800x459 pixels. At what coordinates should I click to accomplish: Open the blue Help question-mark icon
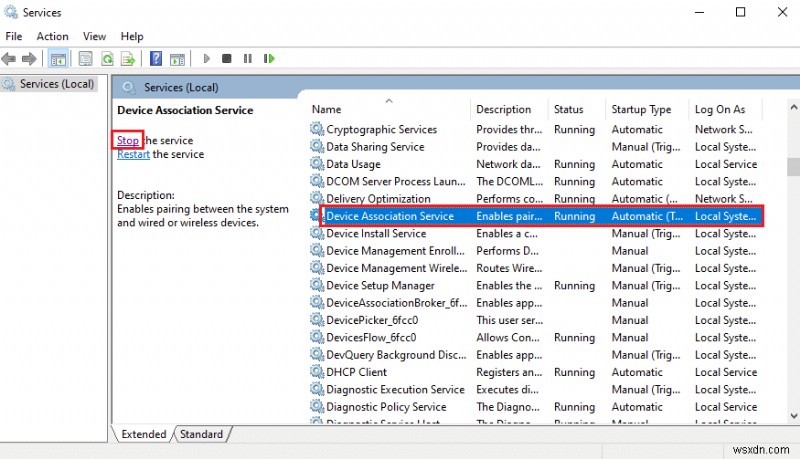pyautogui.click(x=156, y=59)
